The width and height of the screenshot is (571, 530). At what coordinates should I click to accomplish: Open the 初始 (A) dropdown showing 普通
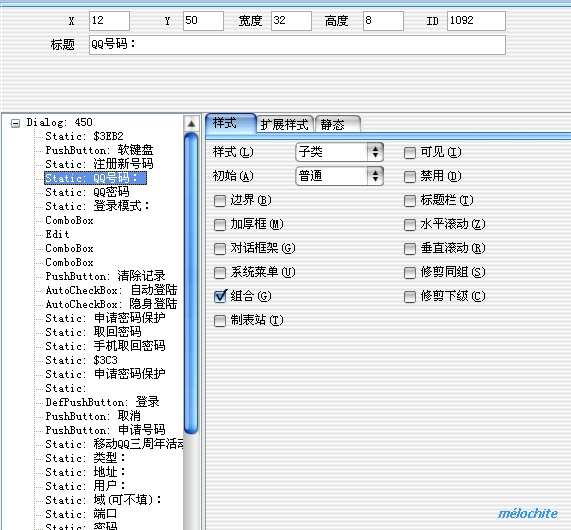(x=339, y=176)
